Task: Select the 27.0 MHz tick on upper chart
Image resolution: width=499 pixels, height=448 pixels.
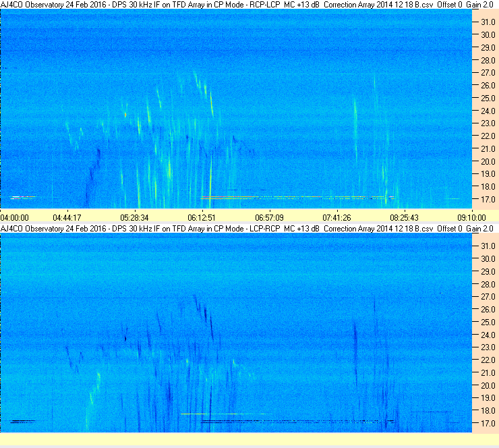Action: (x=488, y=73)
